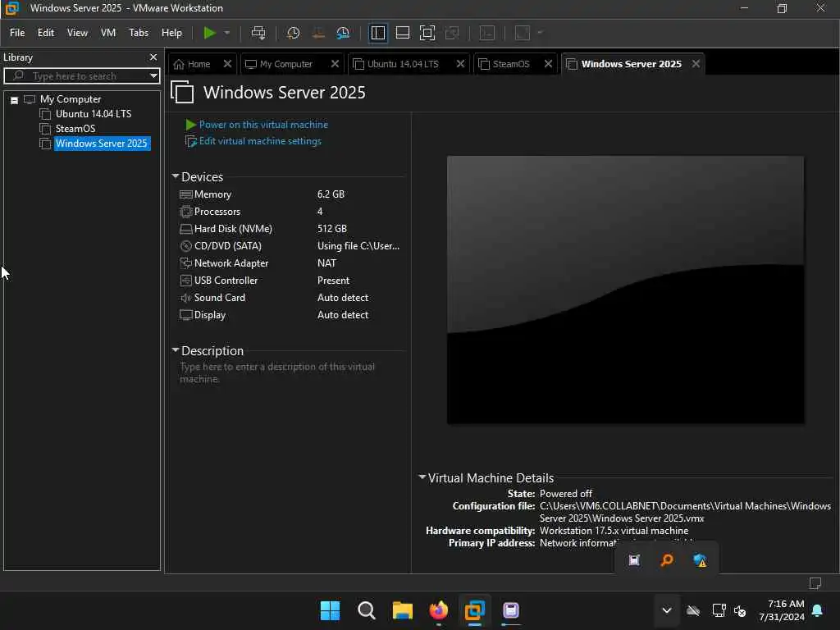
Task: Collapse the Description section
Action: [175, 349]
